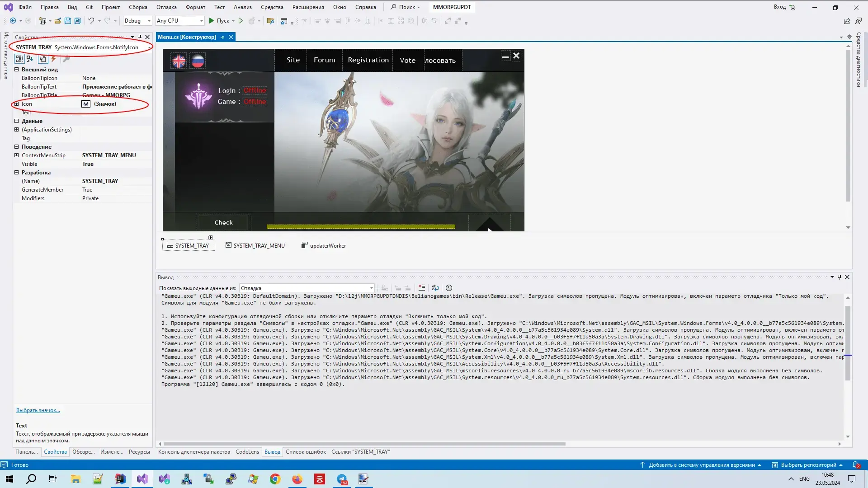This screenshot has height=488, width=868.
Task: Click the Undo arrow in toolbar
Action: pos(91,21)
